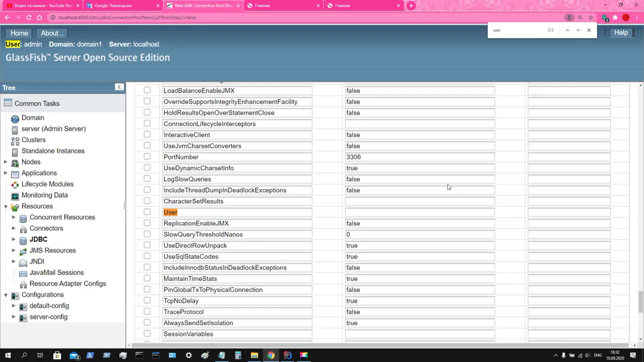Click the User property value field

[x=420, y=212]
